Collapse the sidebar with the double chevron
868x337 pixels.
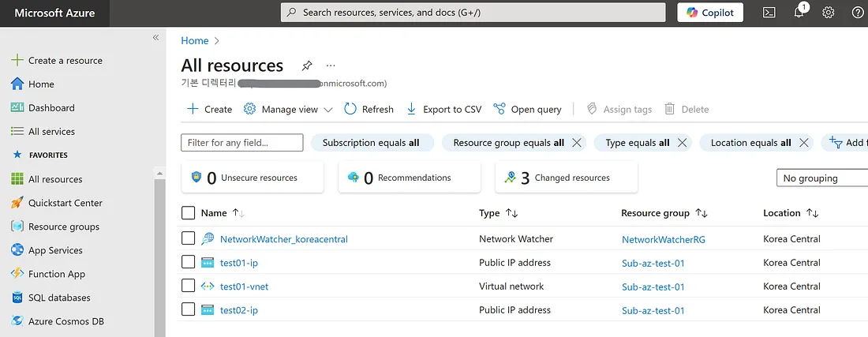pos(155,38)
